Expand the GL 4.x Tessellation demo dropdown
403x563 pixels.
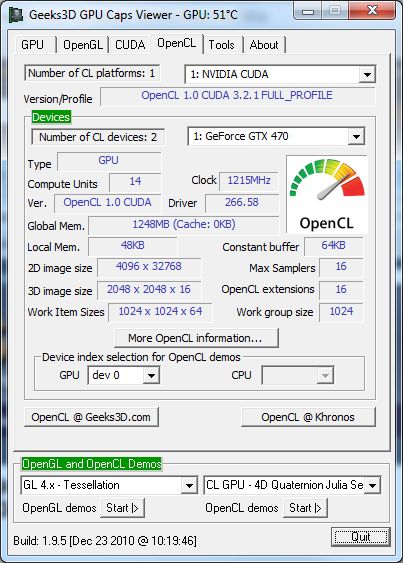click(189, 485)
